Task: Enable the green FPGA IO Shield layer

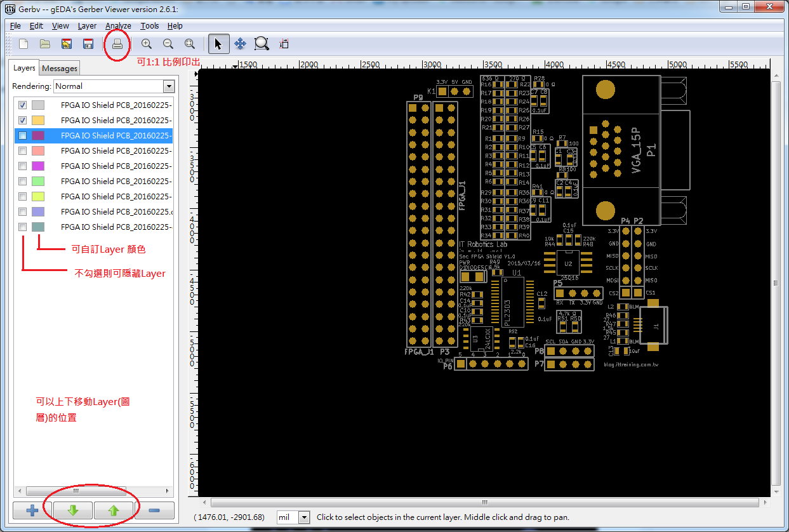Action: pos(22,181)
